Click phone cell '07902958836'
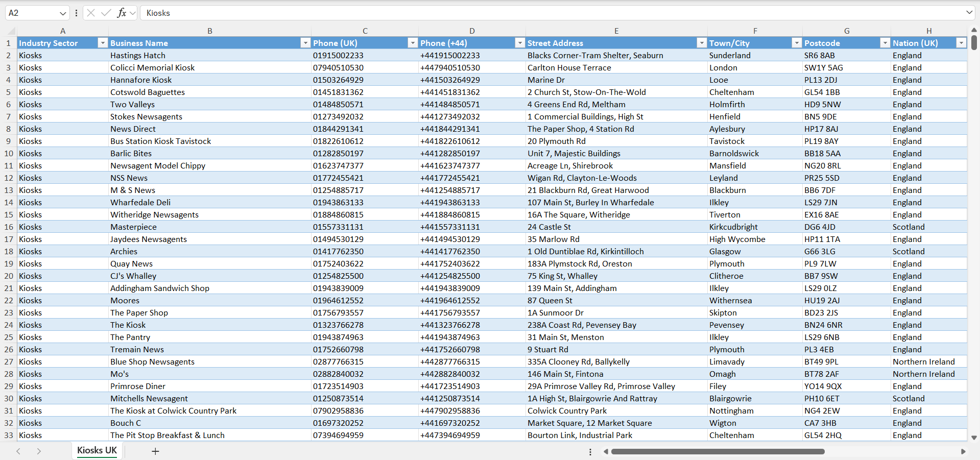Screen dimensions: 980x460 point(365,410)
